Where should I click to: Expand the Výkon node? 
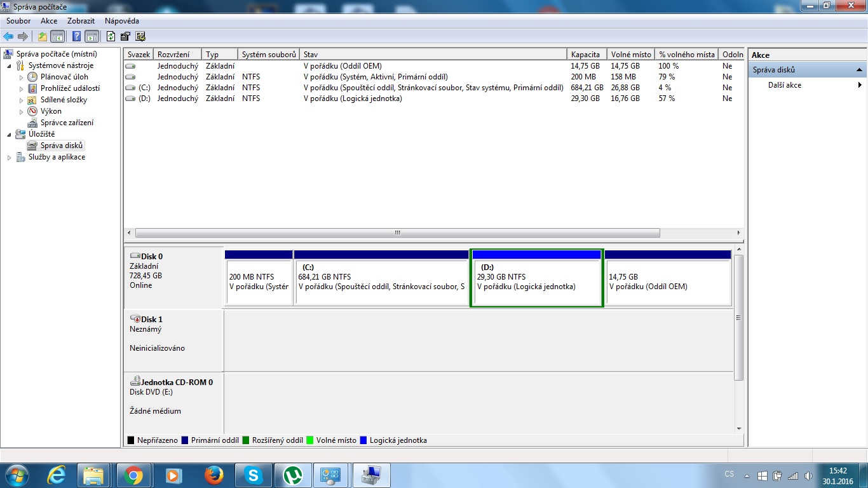click(x=21, y=111)
